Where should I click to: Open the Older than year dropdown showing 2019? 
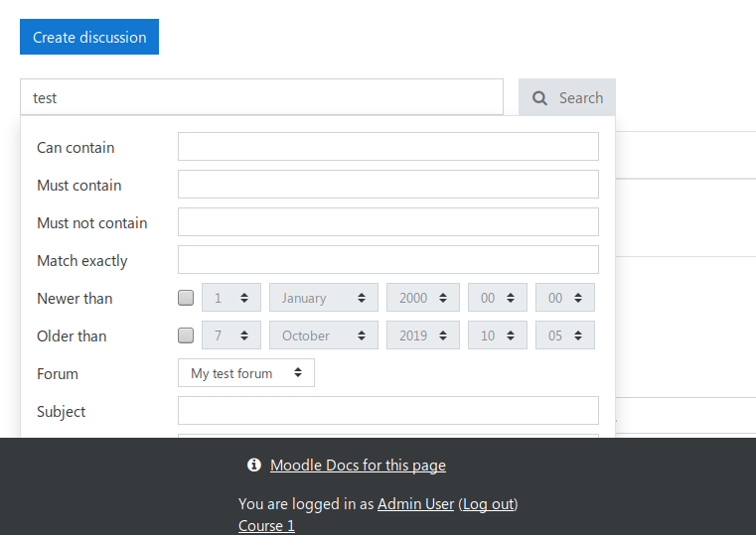(423, 335)
